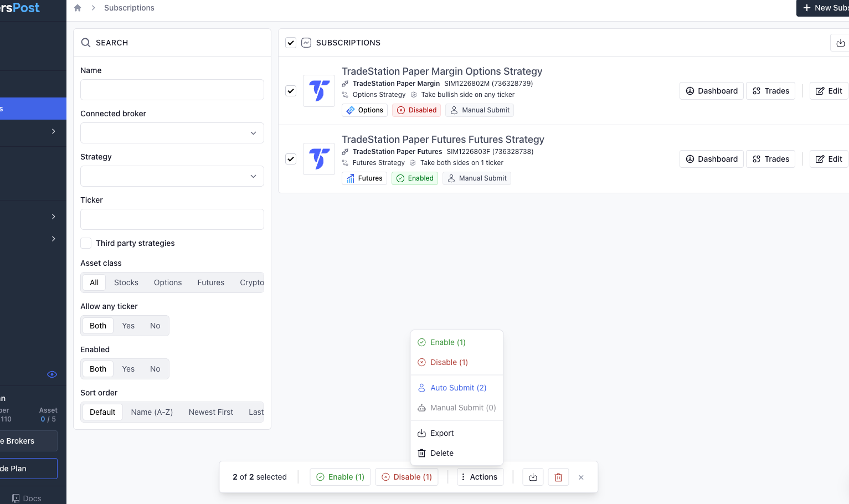The height and width of the screenshot is (504, 849).
Task: Click the home icon in breadcrumb
Action: [78, 8]
